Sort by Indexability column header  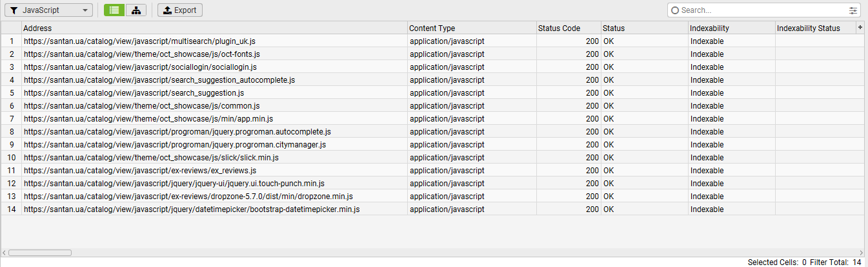pos(731,28)
